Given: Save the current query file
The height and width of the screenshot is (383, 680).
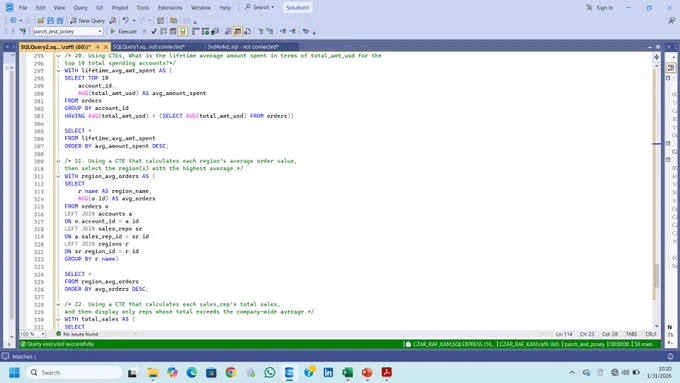Looking at the screenshot, I should pyautogui.click(x=50, y=20).
